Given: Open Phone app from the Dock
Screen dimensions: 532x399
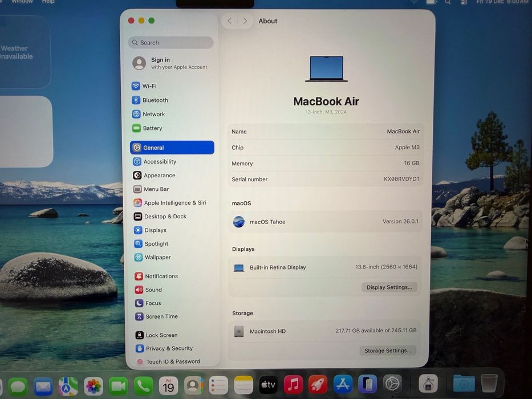Looking at the screenshot, I should [x=143, y=386].
